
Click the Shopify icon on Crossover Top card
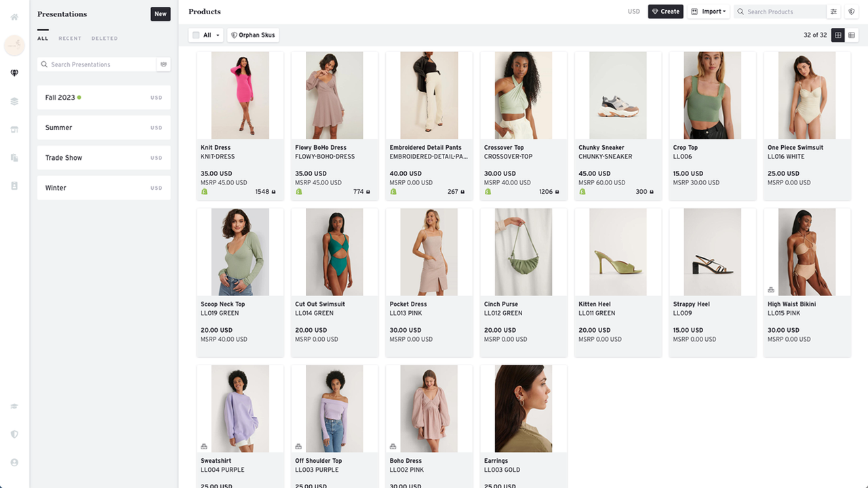click(488, 192)
